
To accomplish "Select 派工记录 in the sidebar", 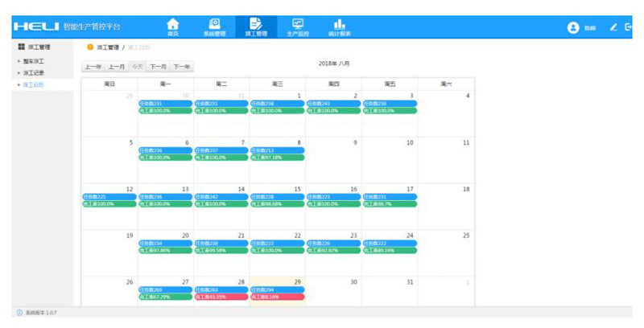I will pyautogui.click(x=34, y=72).
